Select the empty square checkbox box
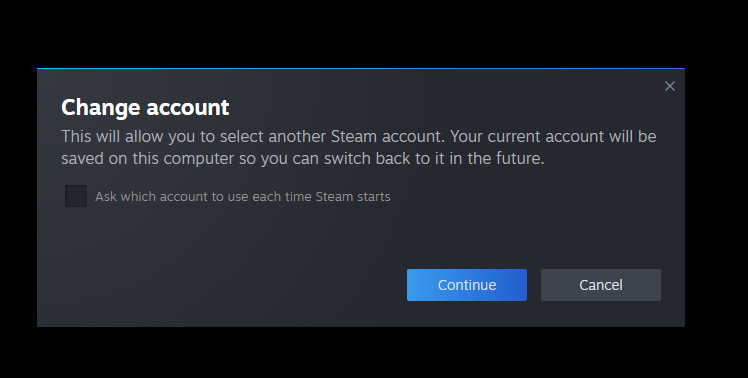The image size is (748, 378). (76, 196)
